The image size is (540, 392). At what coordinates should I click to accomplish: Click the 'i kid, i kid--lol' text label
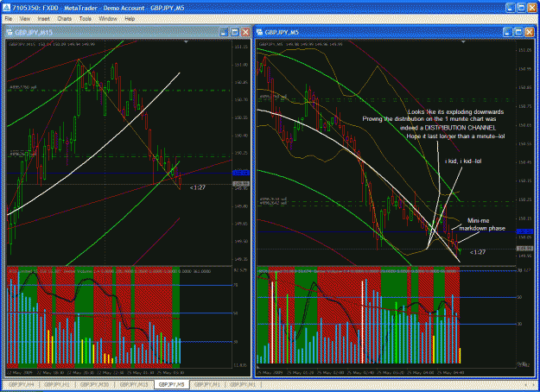point(463,161)
